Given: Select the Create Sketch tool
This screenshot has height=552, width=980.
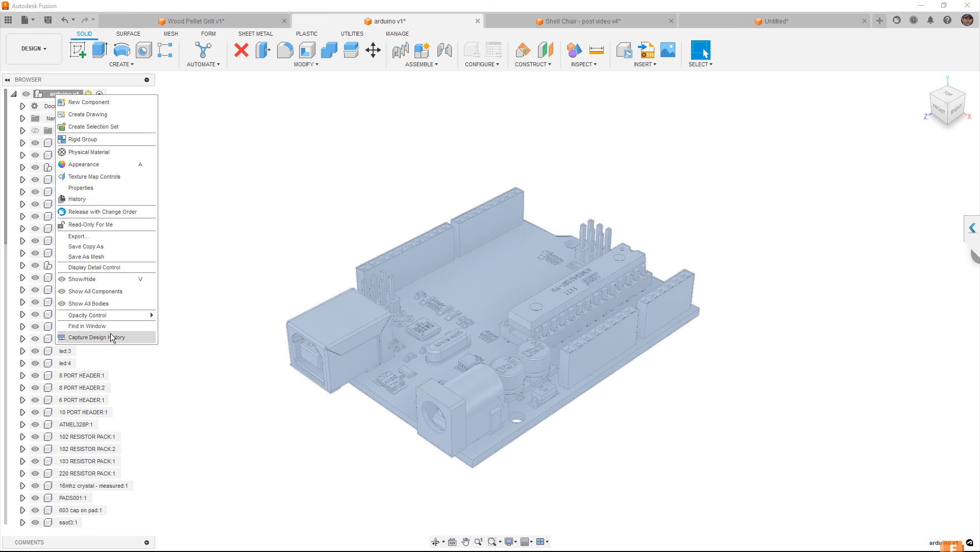Looking at the screenshot, I should coord(78,50).
